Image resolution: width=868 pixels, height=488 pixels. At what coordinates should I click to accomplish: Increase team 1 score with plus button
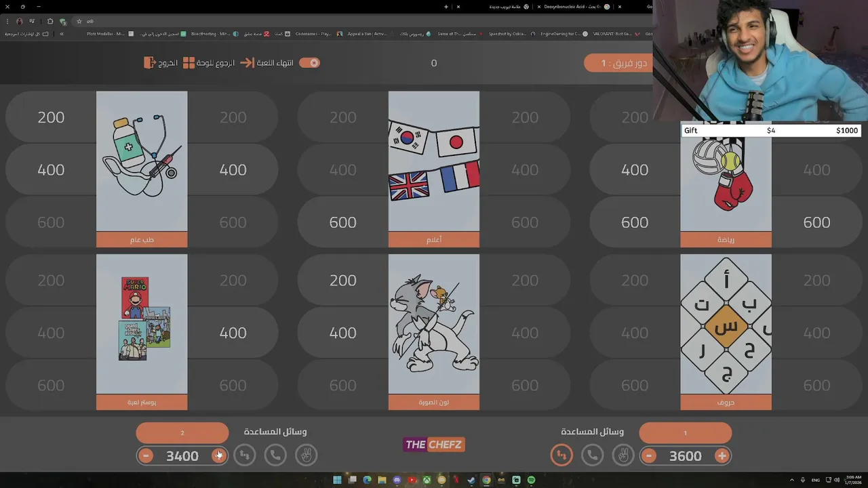[722, 455]
